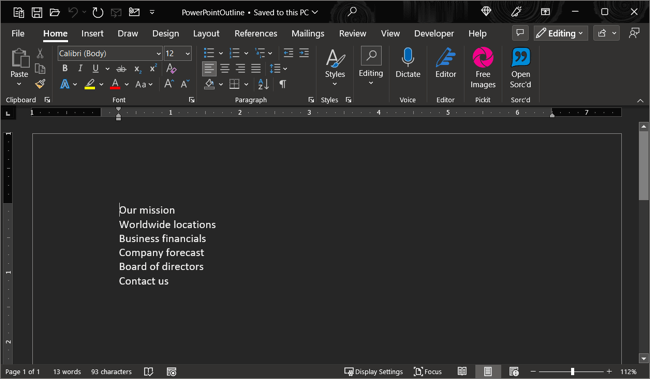Apply strikethrough formatting
Screen dimensions: 650x379
click(x=121, y=68)
